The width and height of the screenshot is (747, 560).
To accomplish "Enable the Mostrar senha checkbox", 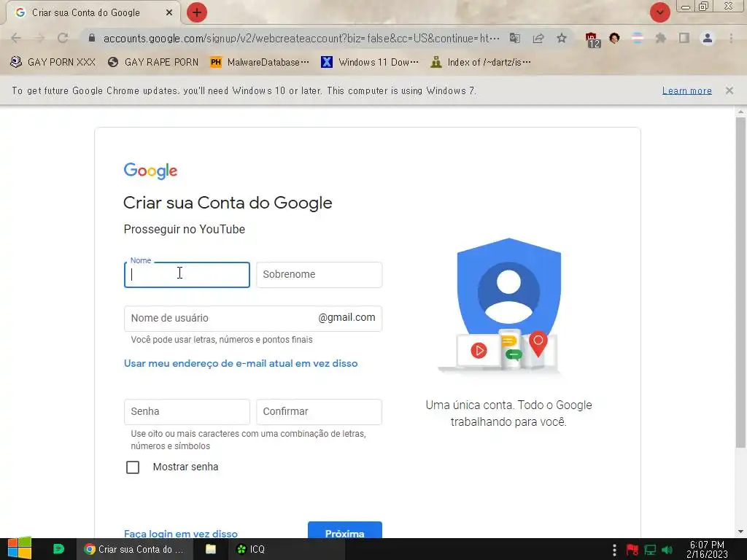I will point(133,467).
